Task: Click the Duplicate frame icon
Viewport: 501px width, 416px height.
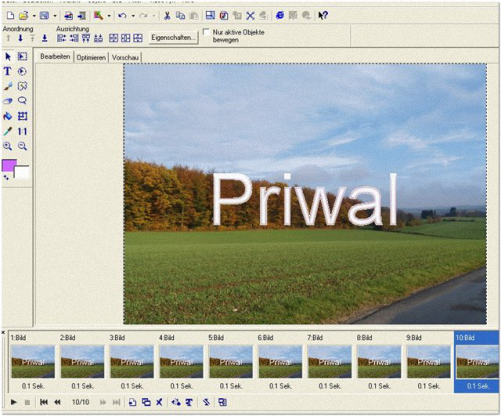Action: click(146, 402)
